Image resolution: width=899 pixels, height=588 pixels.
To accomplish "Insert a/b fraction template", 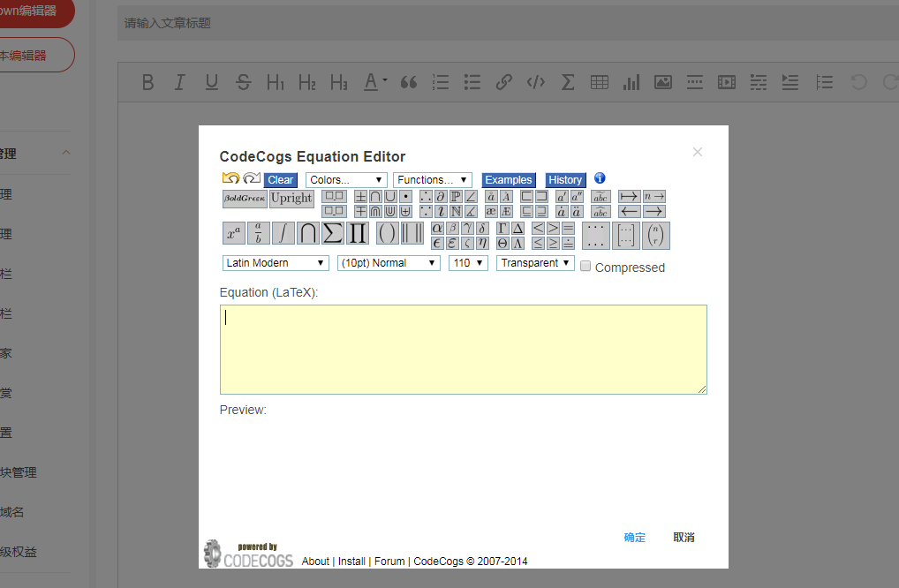I will pos(259,234).
